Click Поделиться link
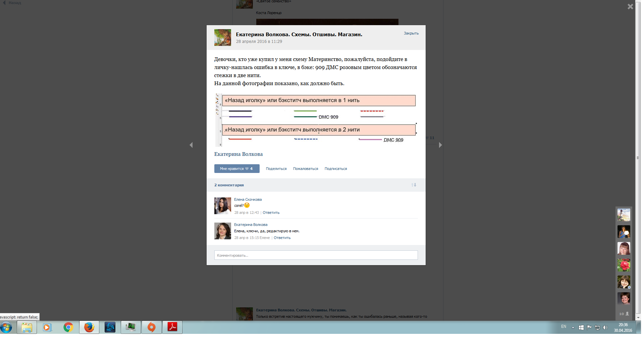This screenshot has width=644, height=362. point(276,169)
